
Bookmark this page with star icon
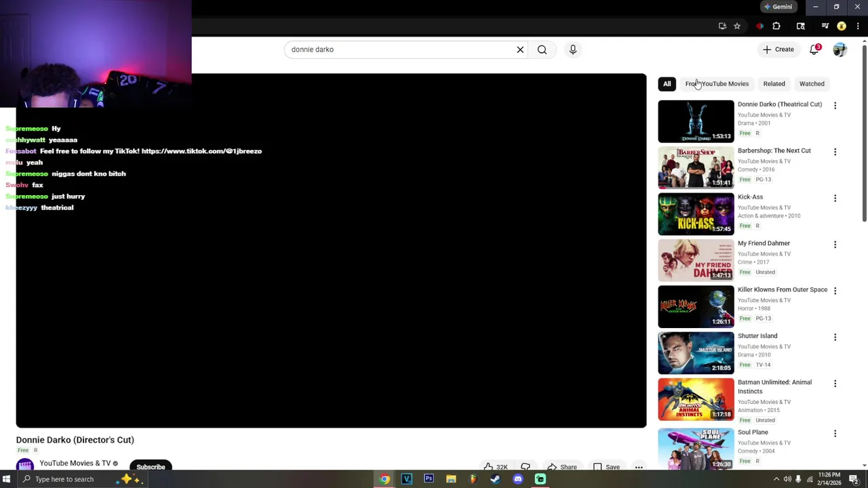(737, 26)
